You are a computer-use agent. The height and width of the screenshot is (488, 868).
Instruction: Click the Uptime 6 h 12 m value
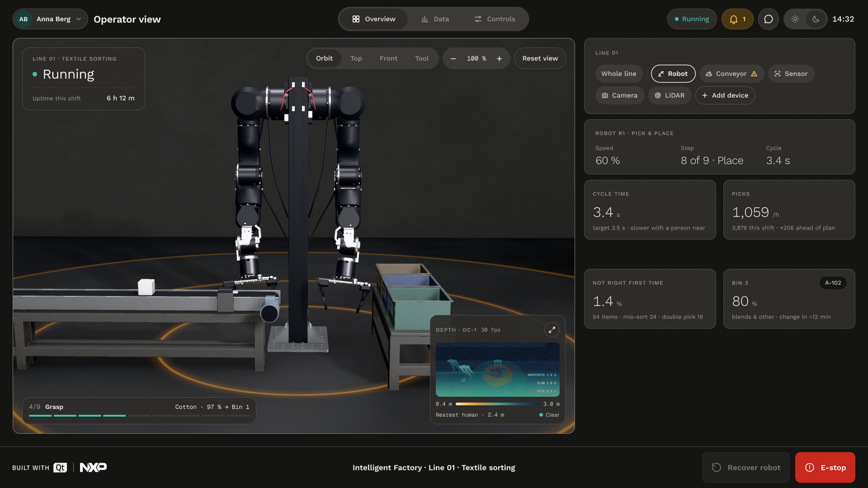(120, 98)
